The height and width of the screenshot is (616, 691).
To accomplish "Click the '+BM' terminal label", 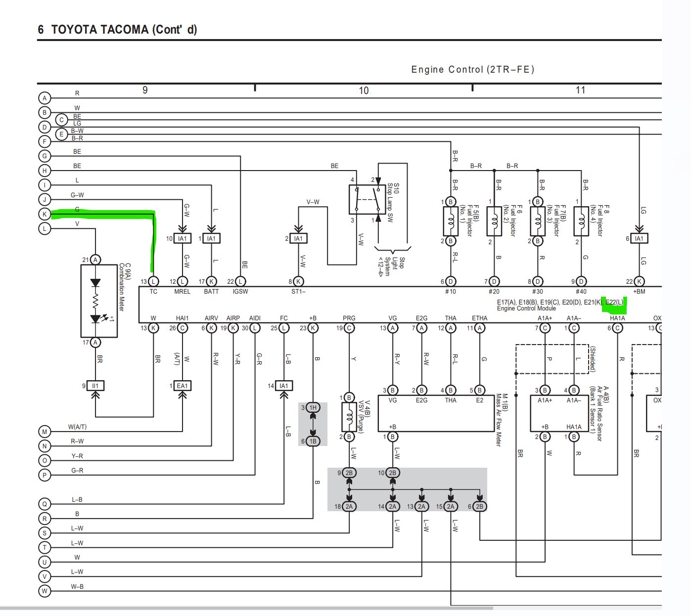I will point(639,292).
